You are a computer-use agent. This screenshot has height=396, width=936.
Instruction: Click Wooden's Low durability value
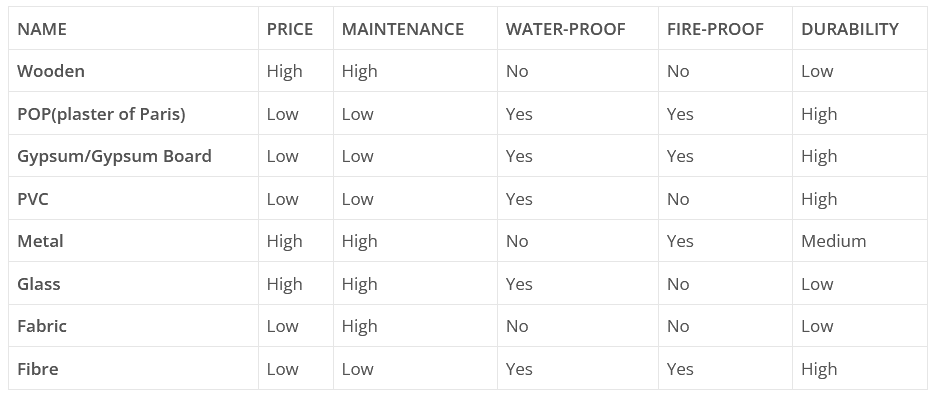click(x=817, y=71)
